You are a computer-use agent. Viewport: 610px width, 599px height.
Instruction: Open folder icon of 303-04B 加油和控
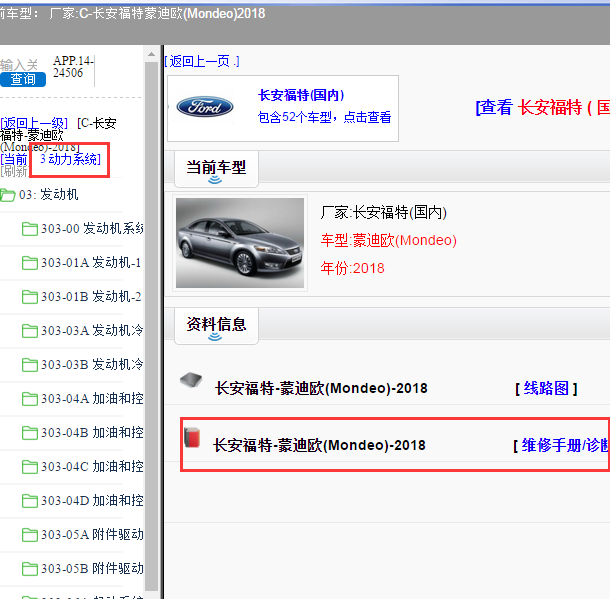[30, 433]
